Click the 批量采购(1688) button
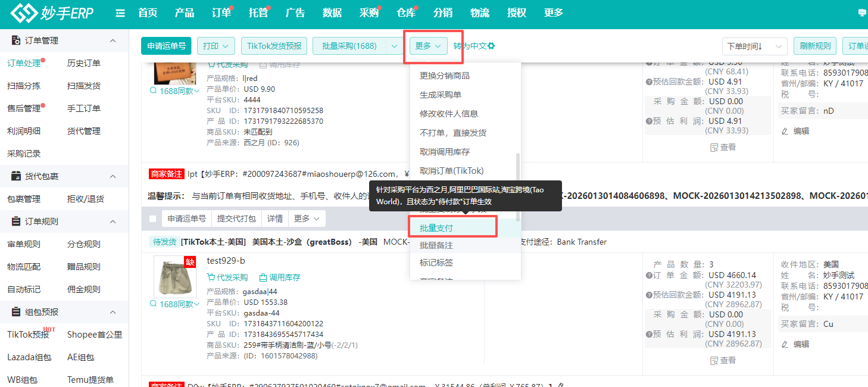The image size is (868, 387). point(349,46)
